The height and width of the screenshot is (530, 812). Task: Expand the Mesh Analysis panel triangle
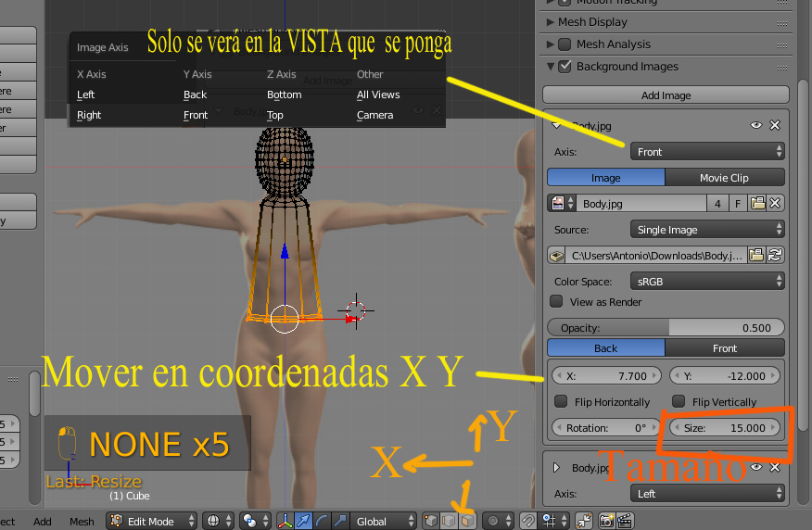tap(550, 44)
